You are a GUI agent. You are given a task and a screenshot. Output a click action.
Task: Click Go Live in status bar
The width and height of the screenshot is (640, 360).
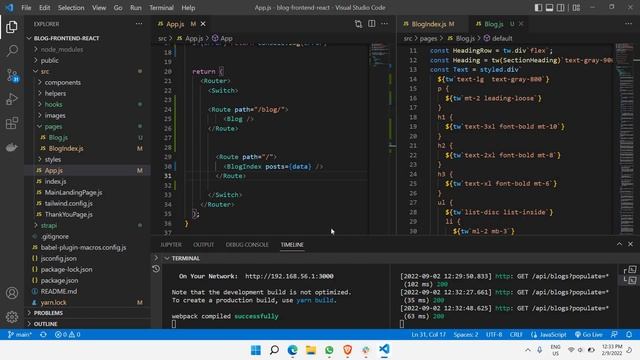(x=589, y=334)
